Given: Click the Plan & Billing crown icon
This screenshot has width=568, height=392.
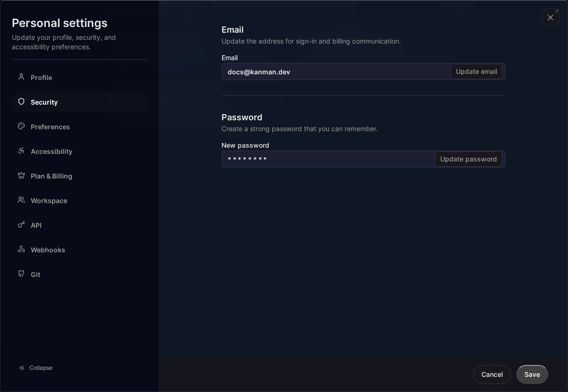Looking at the screenshot, I should 21,176.
